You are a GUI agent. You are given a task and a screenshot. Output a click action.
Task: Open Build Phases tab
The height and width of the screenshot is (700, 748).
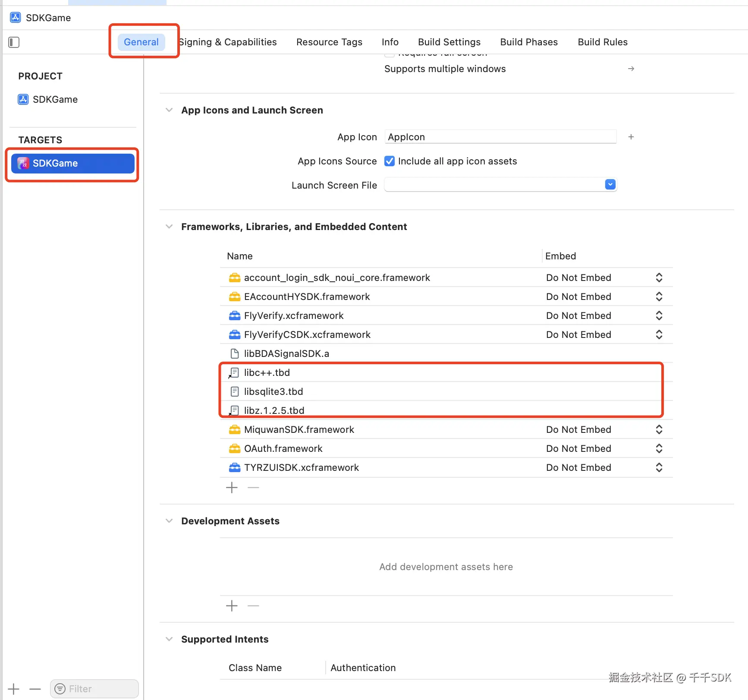529,42
